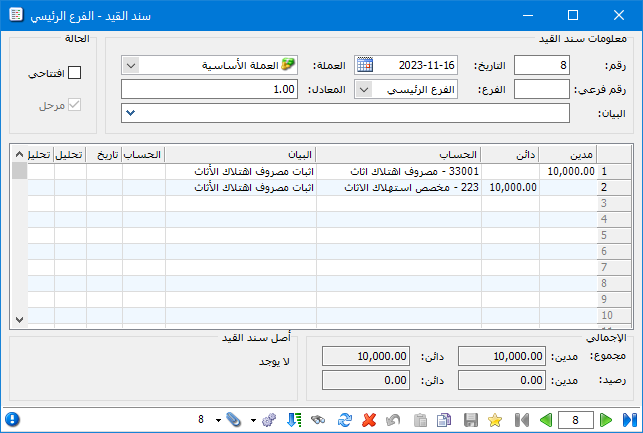The image size is (643, 433).
Task: Click row header number 2
Action: (614, 187)
